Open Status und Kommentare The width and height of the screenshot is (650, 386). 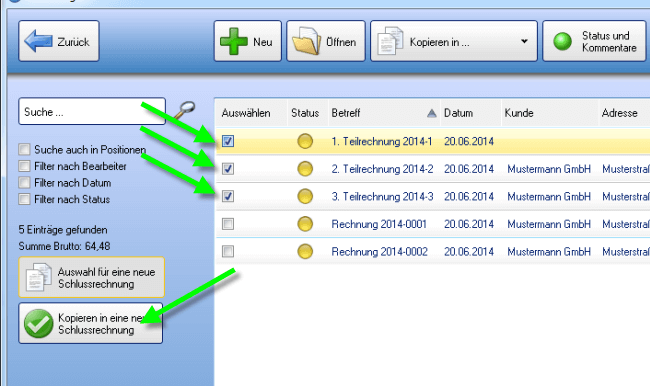pos(594,41)
